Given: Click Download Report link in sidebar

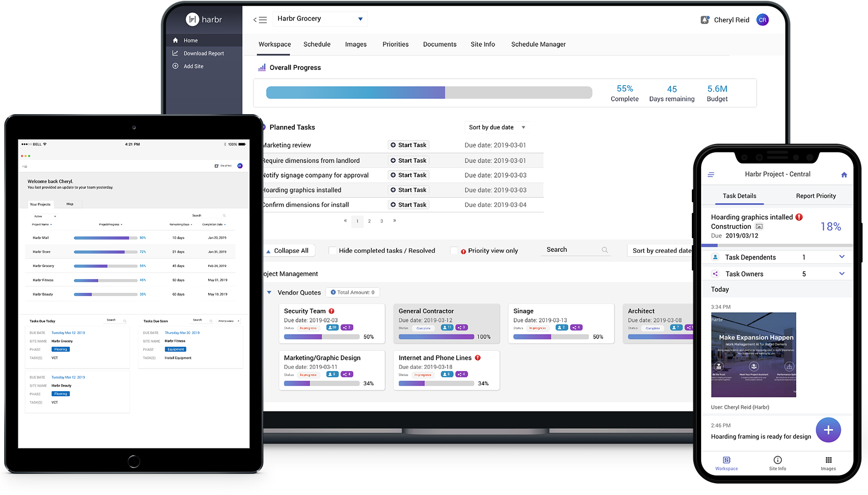Looking at the screenshot, I should coord(204,53).
